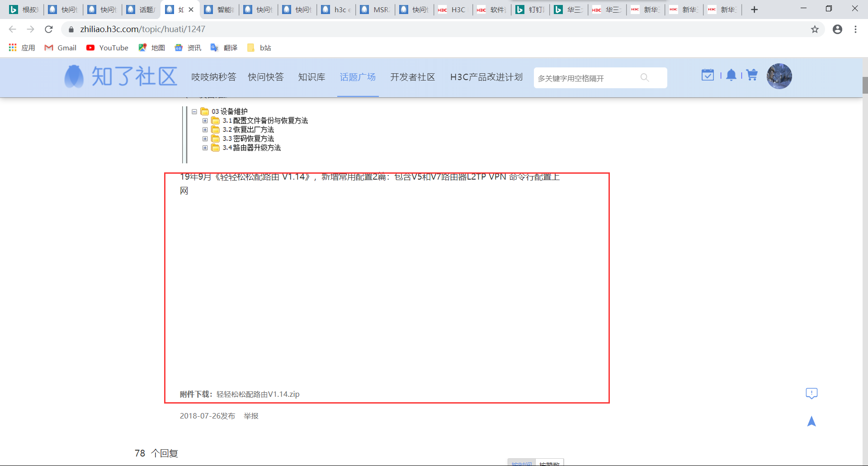Go to 吱吱纳秒答 section
The image size is (868, 466).
[213, 77]
